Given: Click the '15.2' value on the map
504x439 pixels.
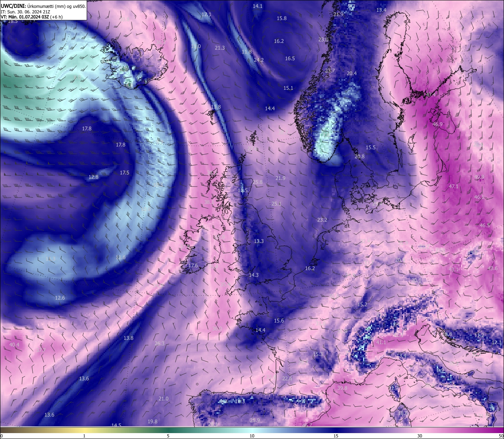Looking at the screenshot, I should [x=362, y=304].
